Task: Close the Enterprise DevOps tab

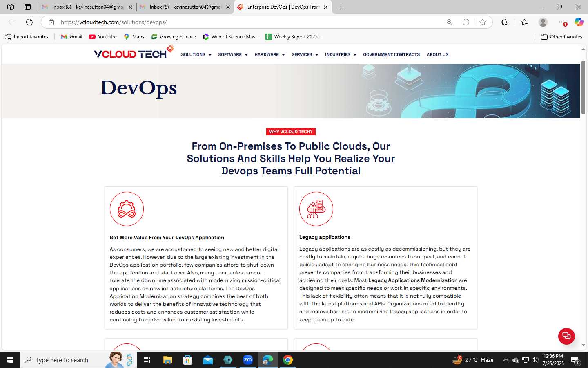Action: point(325,7)
